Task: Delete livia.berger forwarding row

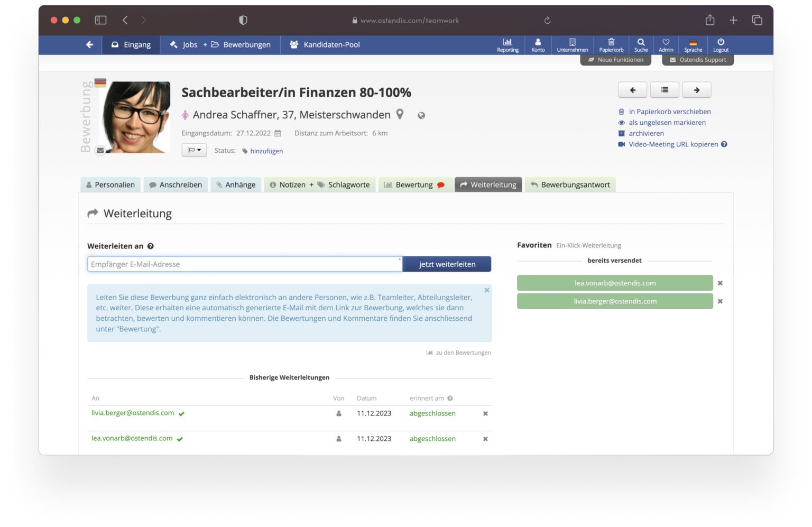Action: click(485, 414)
